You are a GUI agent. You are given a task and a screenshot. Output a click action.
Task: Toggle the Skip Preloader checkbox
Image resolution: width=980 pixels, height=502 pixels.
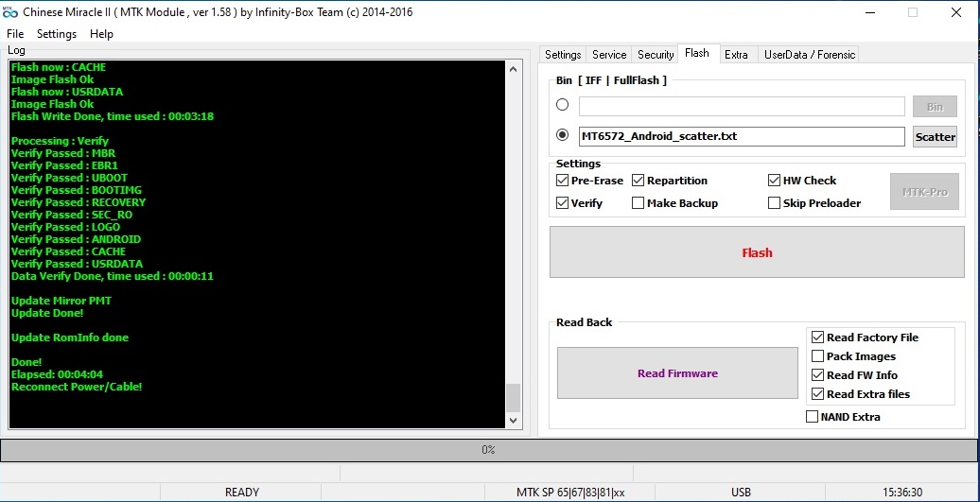pyautogui.click(x=774, y=203)
